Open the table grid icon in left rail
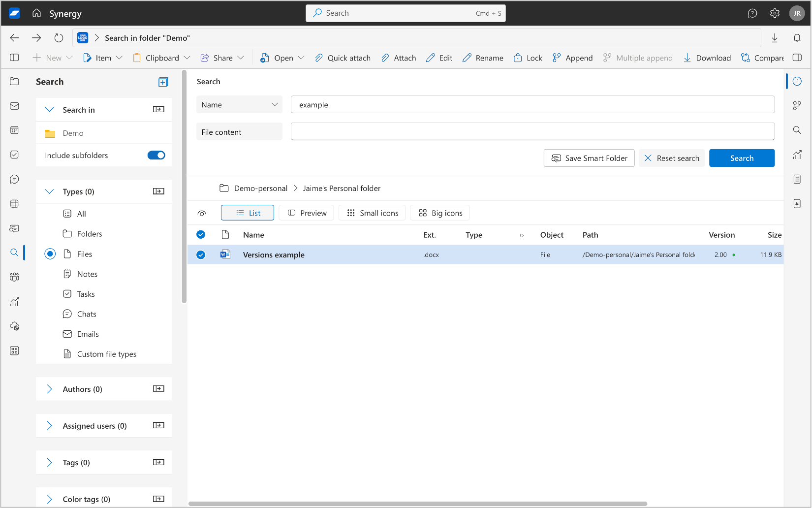This screenshot has height=508, width=812. coord(14,204)
